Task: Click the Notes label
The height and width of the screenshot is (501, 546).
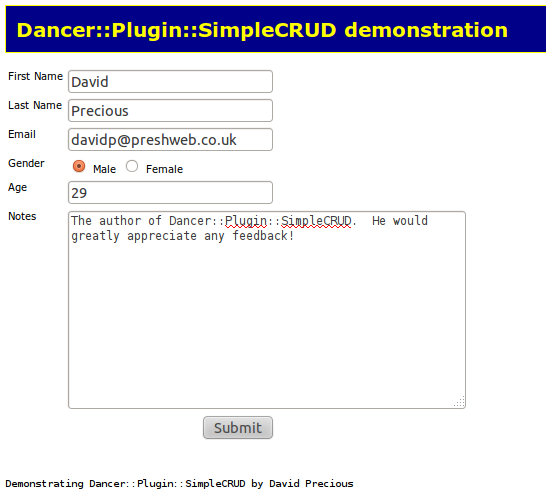Action: click(x=22, y=216)
